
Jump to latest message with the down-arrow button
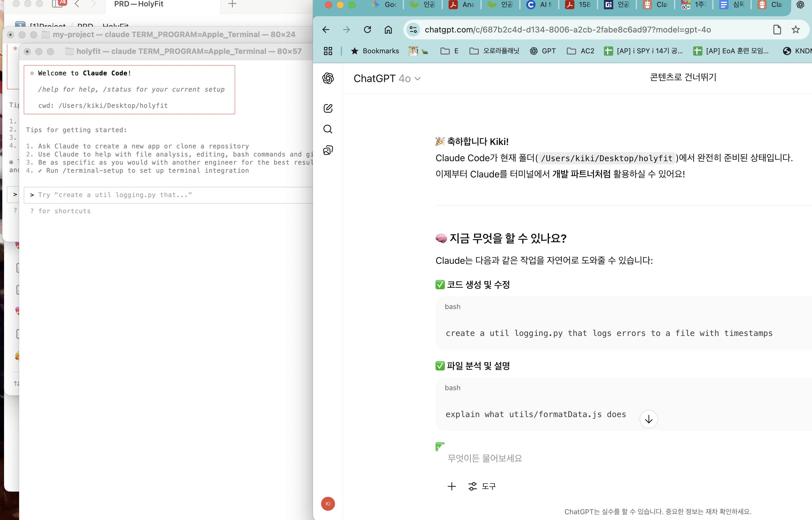click(648, 419)
